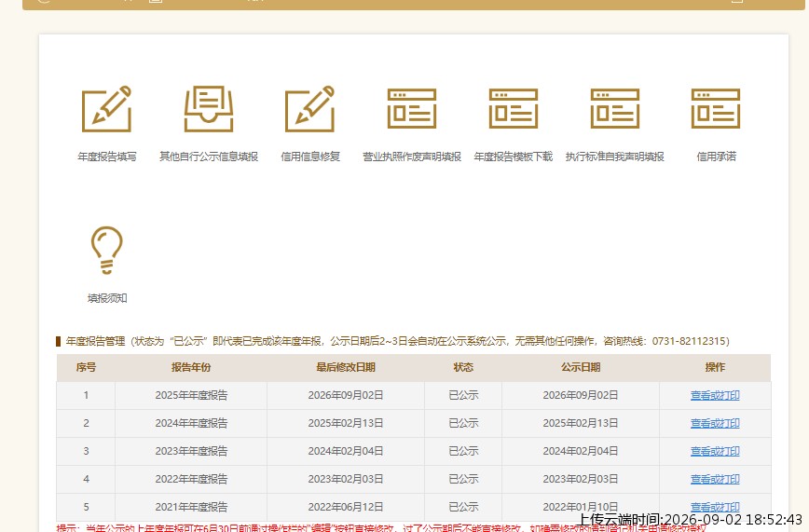Click last-modified date 2022年06月12日
Viewport: 809px width, 532px height.
[346, 507]
